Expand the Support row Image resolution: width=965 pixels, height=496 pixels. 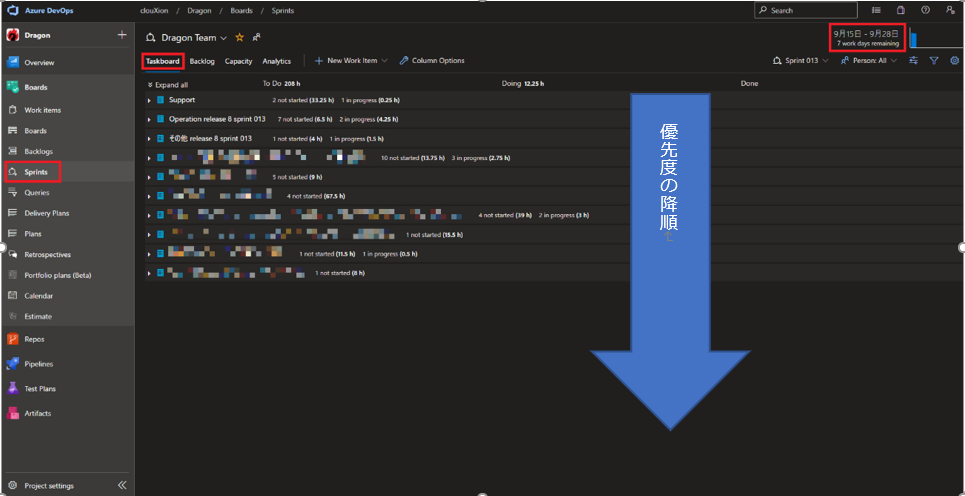149,100
